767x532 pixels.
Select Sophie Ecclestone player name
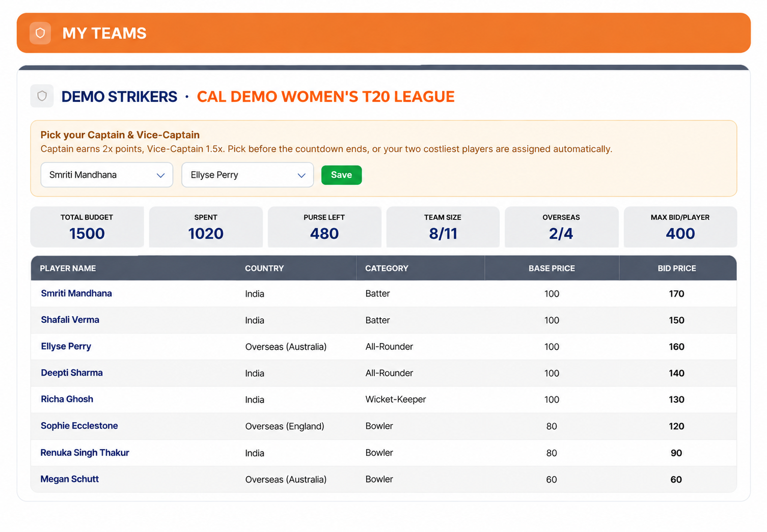point(79,426)
